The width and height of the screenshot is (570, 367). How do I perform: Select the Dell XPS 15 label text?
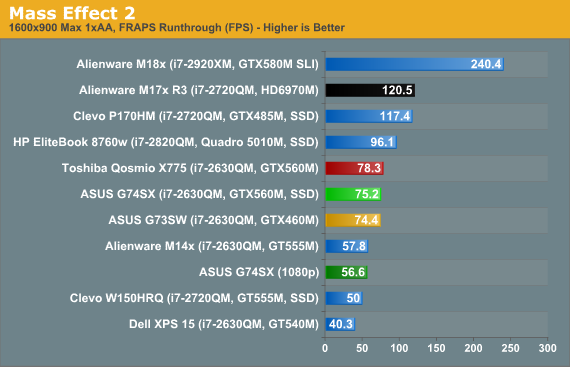[224, 324]
